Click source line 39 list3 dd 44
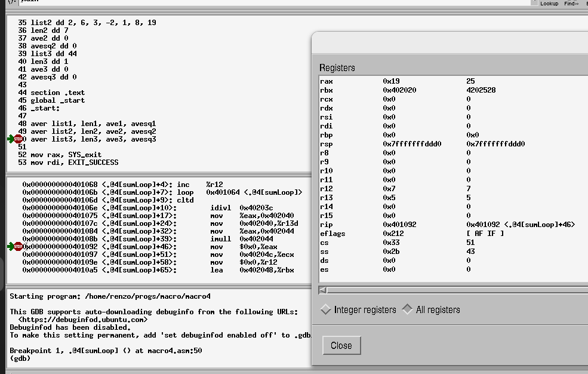The height and width of the screenshot is (374, 588). point(48,54)
